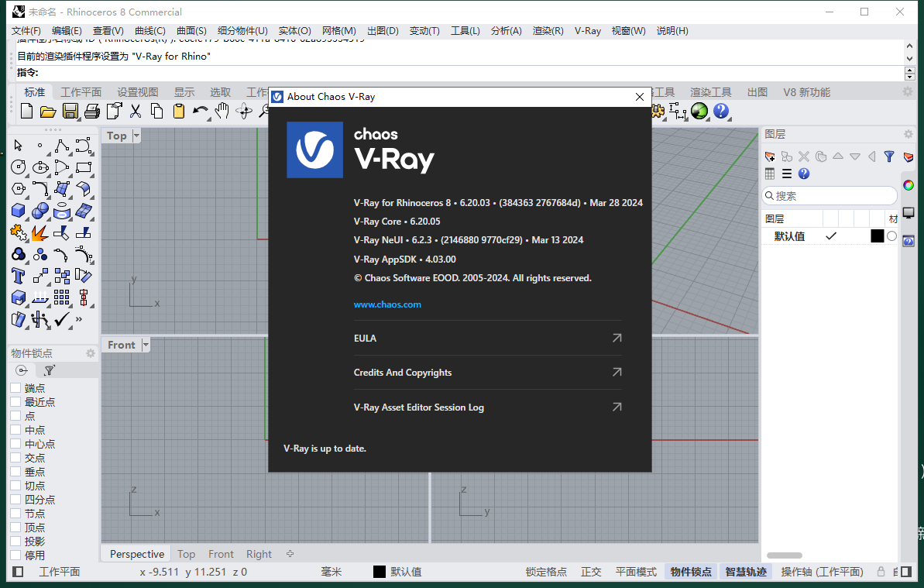Screen dimensions: 924x588
Task: Open the layer filter funnel icon
Action: pos(889,156)
